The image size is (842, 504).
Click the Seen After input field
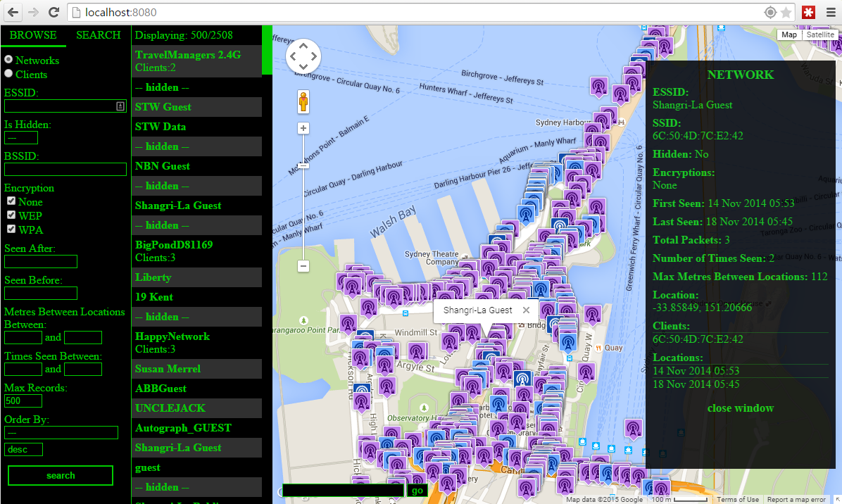(41, 261)
